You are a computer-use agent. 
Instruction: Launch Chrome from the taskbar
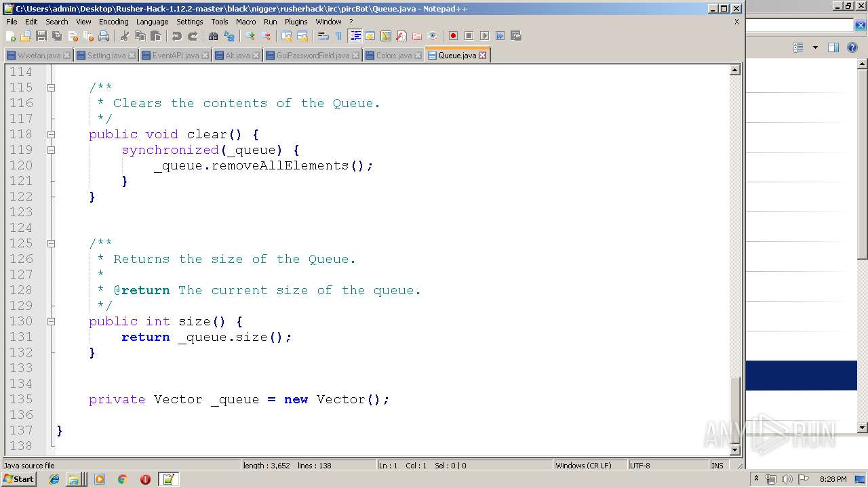point(122,479)
